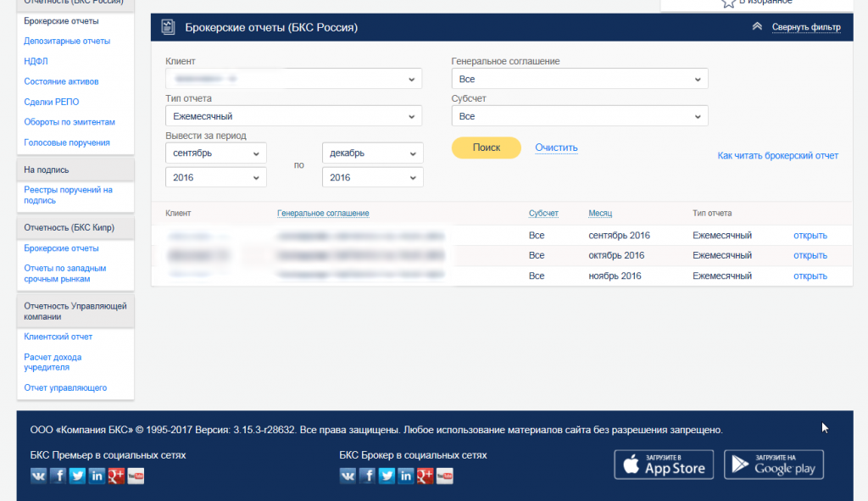Click the App Store download badge
The image size is (868, 501).
pos(664,465)
